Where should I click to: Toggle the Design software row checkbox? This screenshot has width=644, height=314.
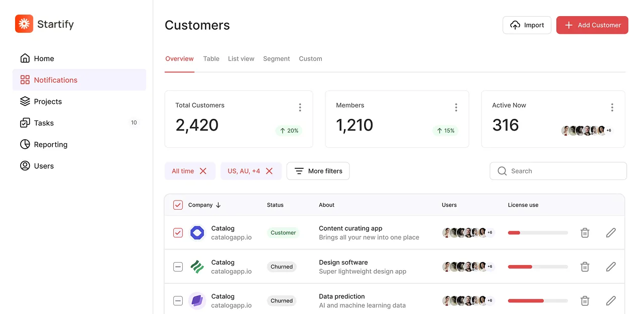pyautogui.click(x=178, y=267)
